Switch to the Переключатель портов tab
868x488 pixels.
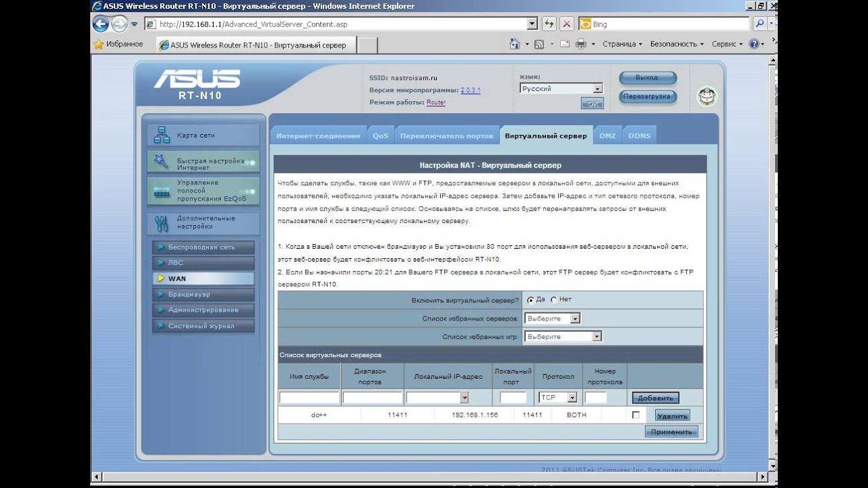pos(446,136)
